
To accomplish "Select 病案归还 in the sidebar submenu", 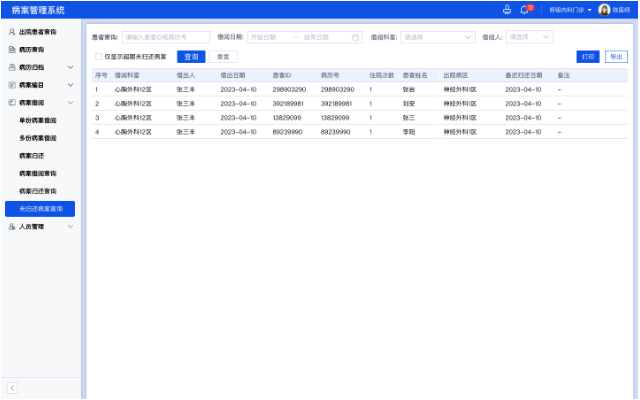I will (32, 156).
